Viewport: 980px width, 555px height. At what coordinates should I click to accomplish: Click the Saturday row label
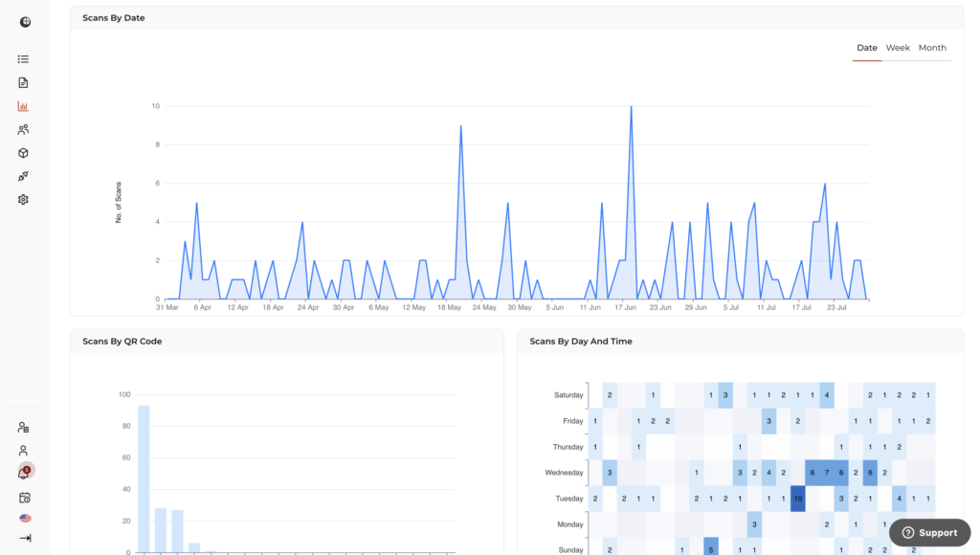coord(568,395)
